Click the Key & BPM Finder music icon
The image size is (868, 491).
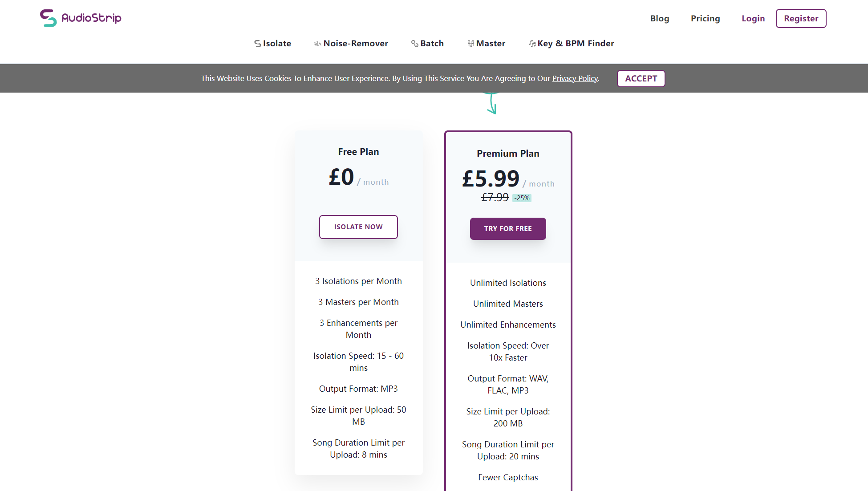coord(532,44)
